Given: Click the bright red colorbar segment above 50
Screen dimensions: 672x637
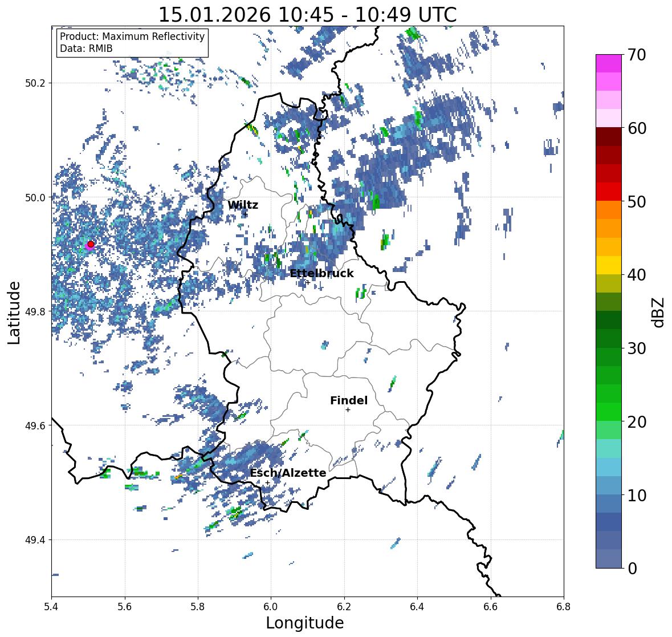Looking at the screenshot, I should tap(609, 192).
